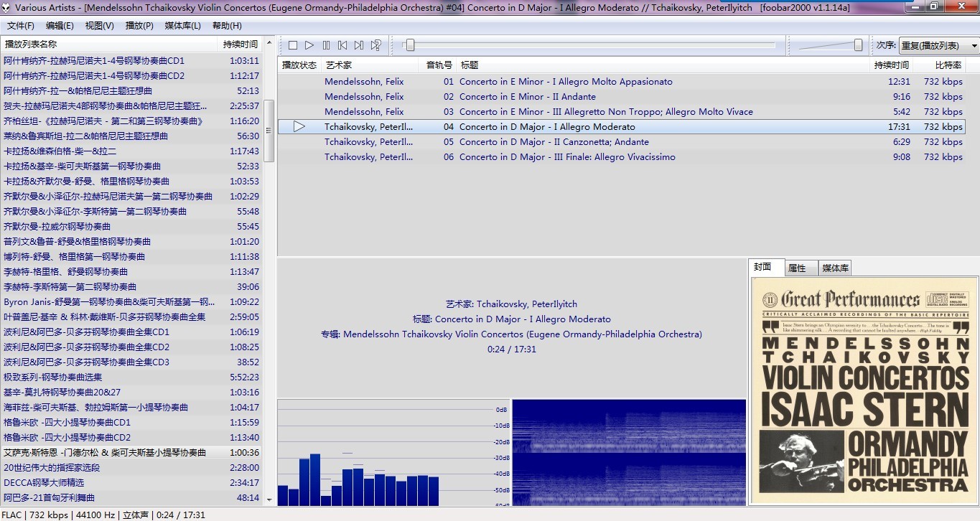Sort by 播放列表名称 column header
Screen dimensions: 980x521
pyautogui.click(x=109, y=44)
